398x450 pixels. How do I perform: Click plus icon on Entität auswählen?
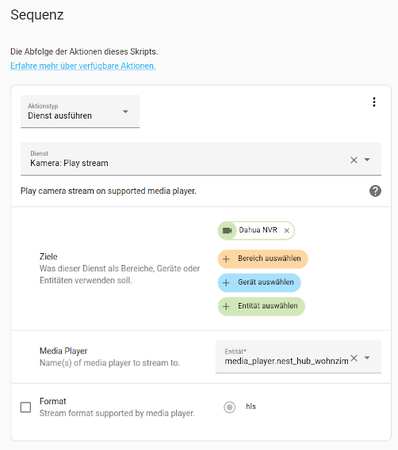(226, 306)
